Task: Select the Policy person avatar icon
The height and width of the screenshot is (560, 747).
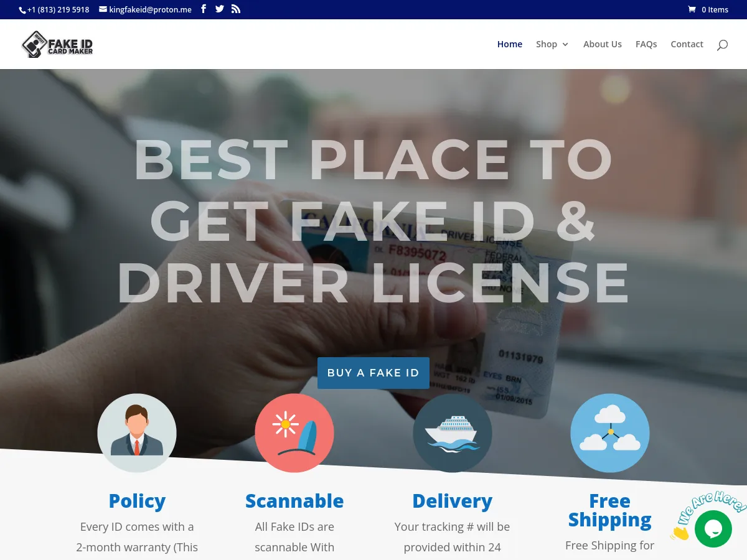Action: pyautogui.click(x=137, y=432)
